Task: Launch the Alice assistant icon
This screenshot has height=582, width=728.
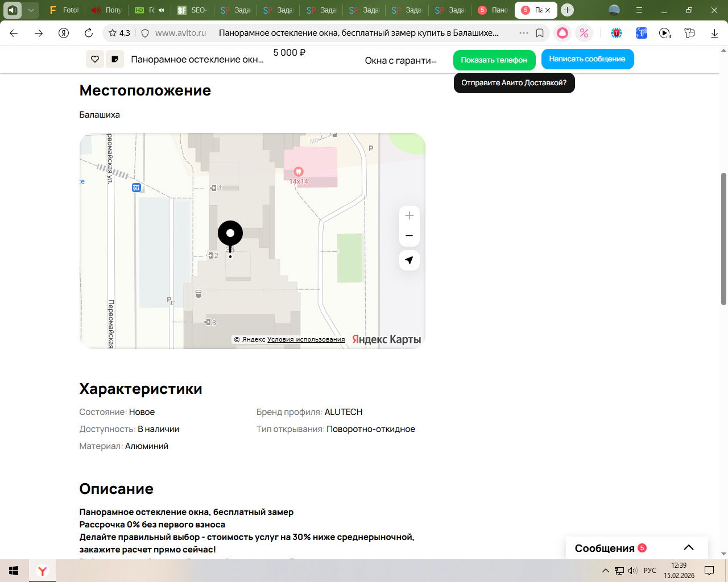Action: (562, 33)
